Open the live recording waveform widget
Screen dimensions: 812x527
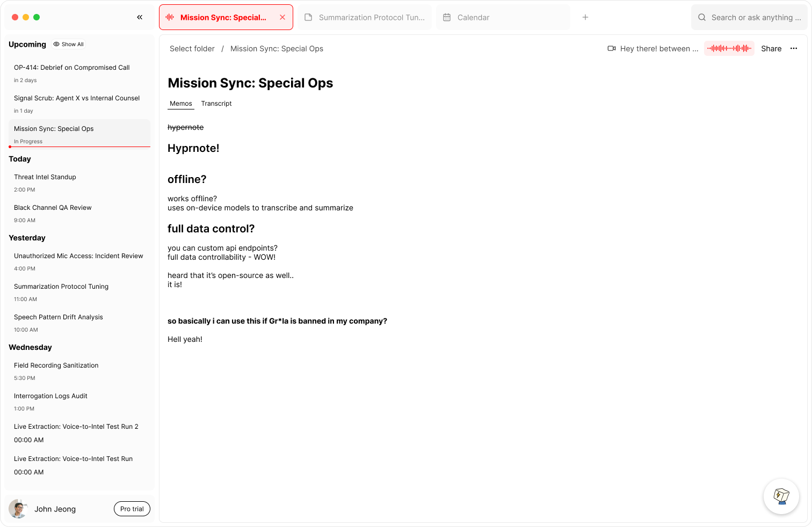click(x=729, y=48)
